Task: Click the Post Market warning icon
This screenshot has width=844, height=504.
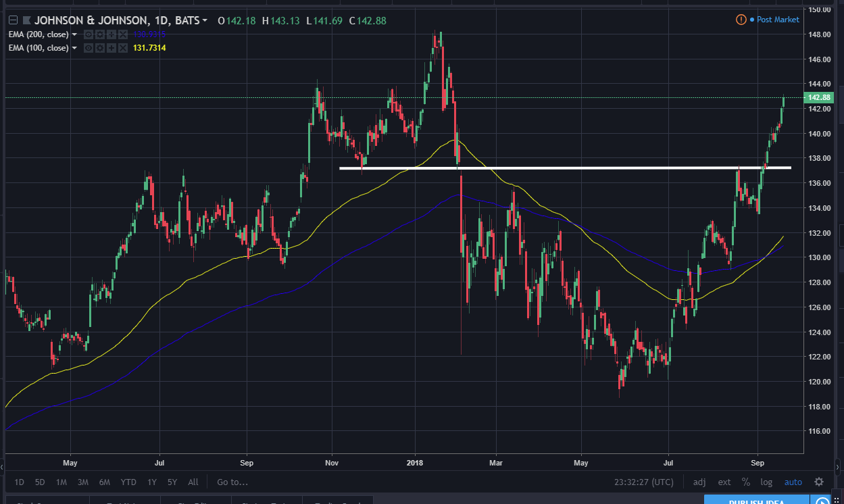Action: coord(741,20)
